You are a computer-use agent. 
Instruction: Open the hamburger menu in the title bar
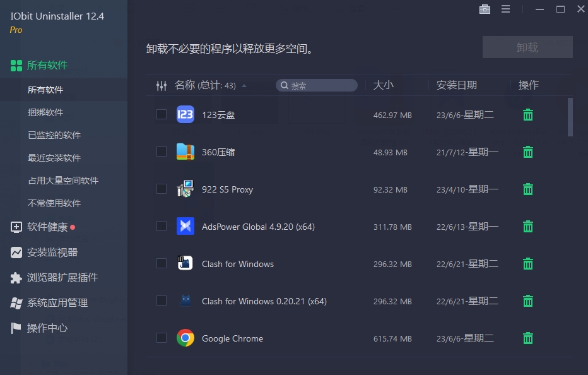(x=506, y=9)
